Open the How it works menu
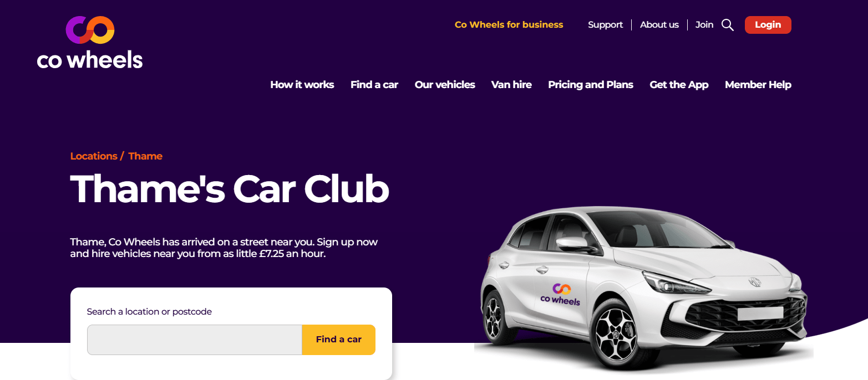 (302, 85)
